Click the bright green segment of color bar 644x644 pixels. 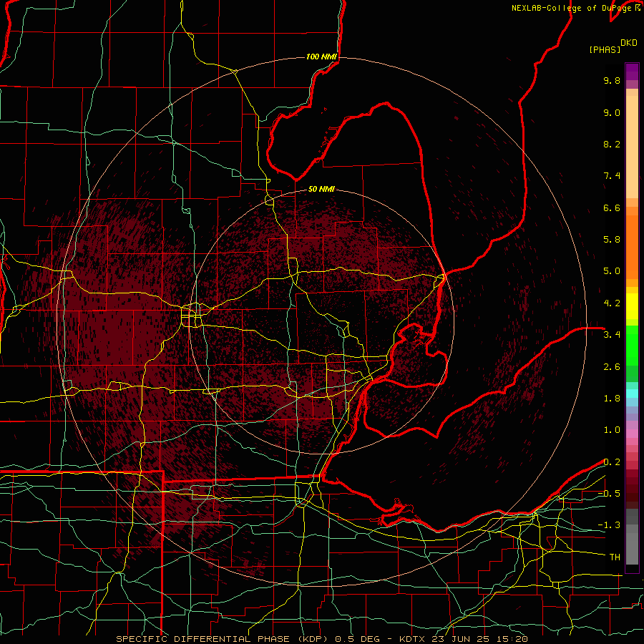632,346
